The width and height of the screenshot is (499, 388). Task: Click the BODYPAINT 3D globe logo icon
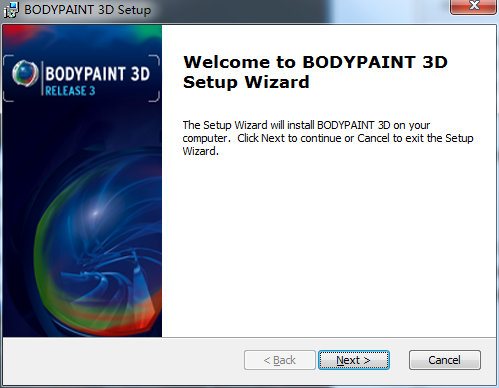tap(25, 73)
